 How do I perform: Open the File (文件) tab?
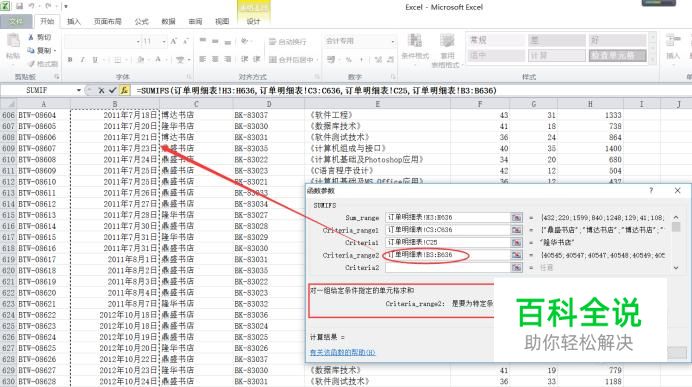point(16,21)
